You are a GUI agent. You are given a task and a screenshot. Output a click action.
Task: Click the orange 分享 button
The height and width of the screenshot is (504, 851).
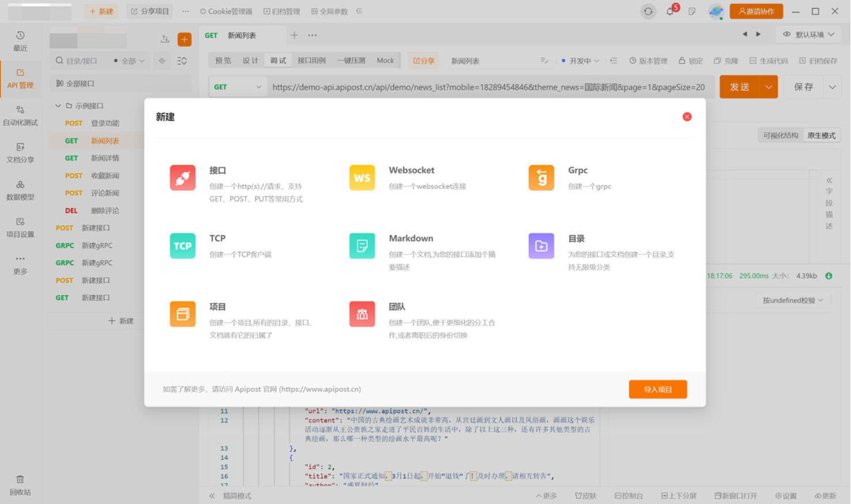[424, 61]
